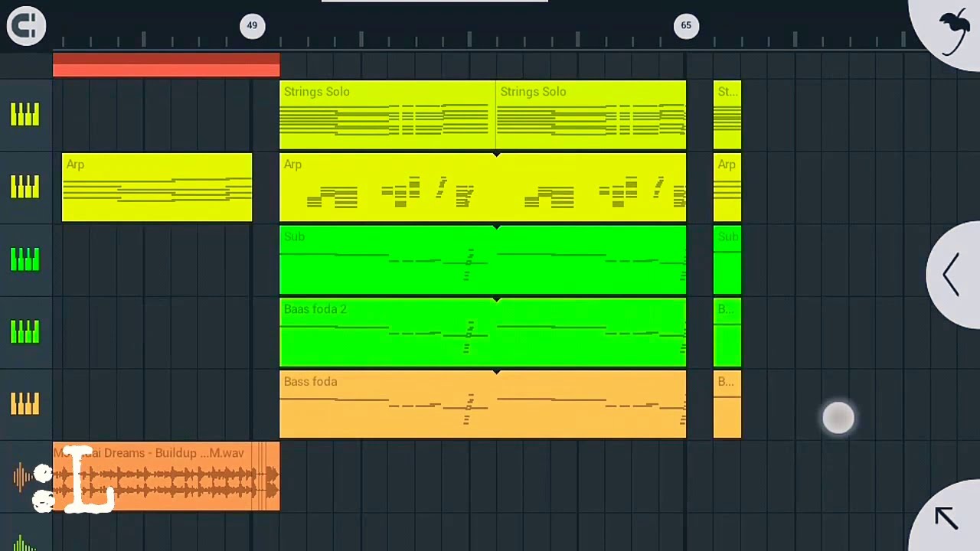The height and width of the screenshot is (551, 980).
Task: Select the long Arp clip after bar 49
Action: point(483,187)
